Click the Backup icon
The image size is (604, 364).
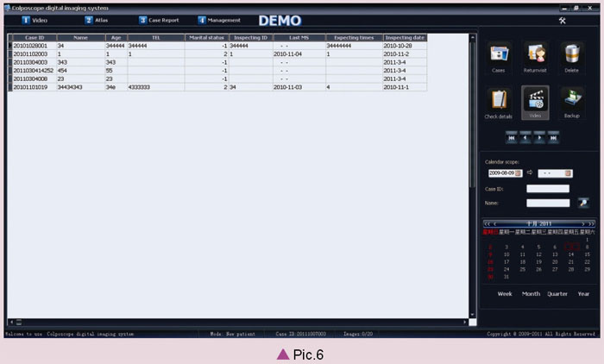tap(572, 103)
